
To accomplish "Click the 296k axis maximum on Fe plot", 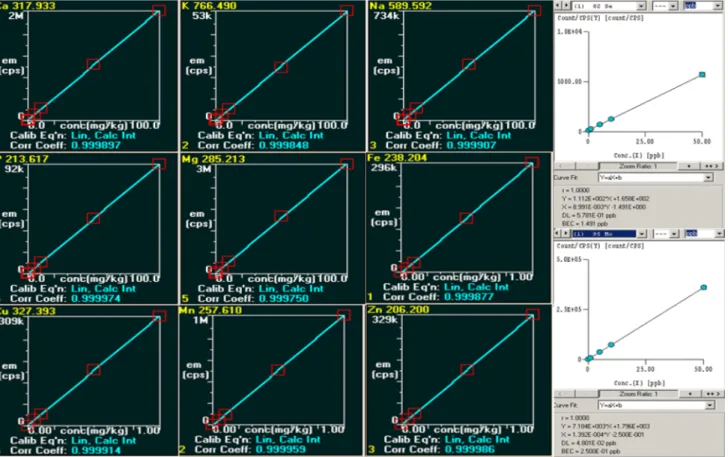I will (384, 168).
